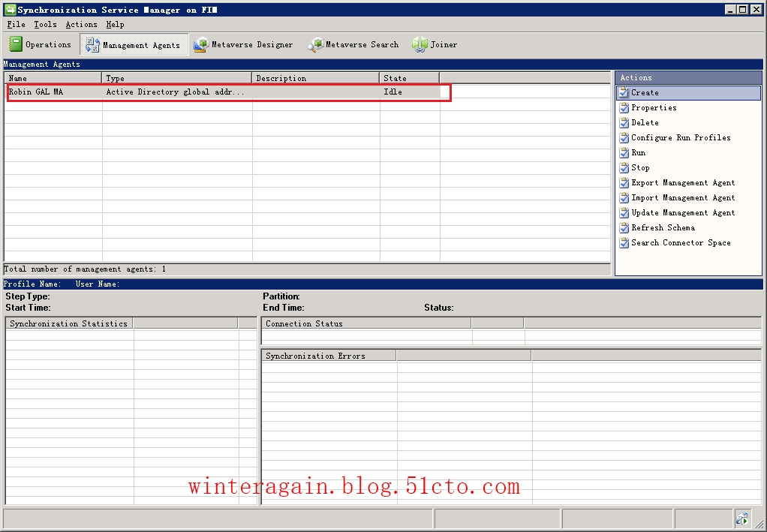Sort by the Name column header

(53, 78)
